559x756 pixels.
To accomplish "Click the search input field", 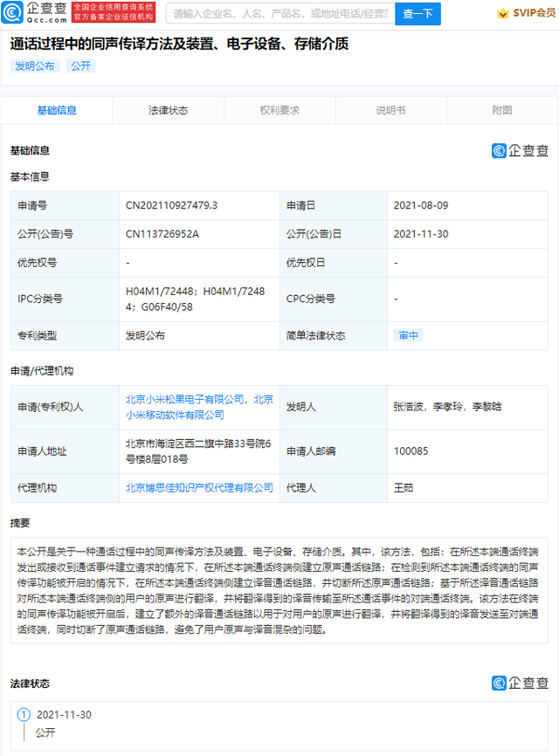I will click(x=279, y=14).
